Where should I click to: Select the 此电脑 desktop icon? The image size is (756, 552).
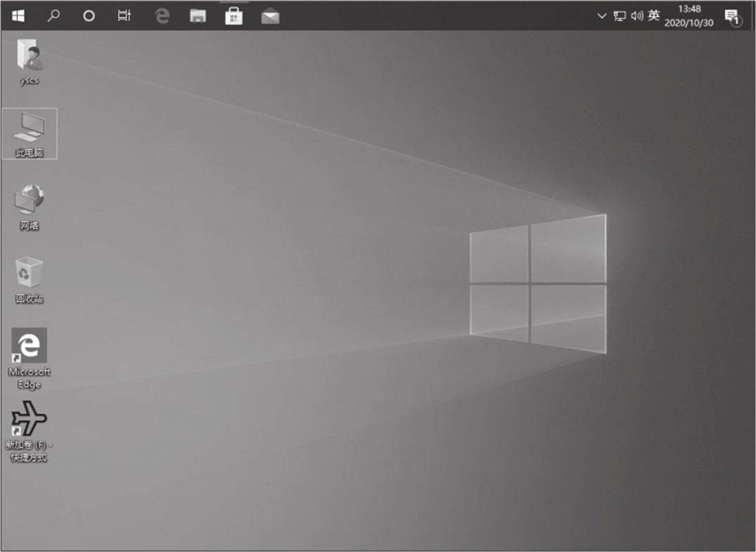[x=30, y=134]
